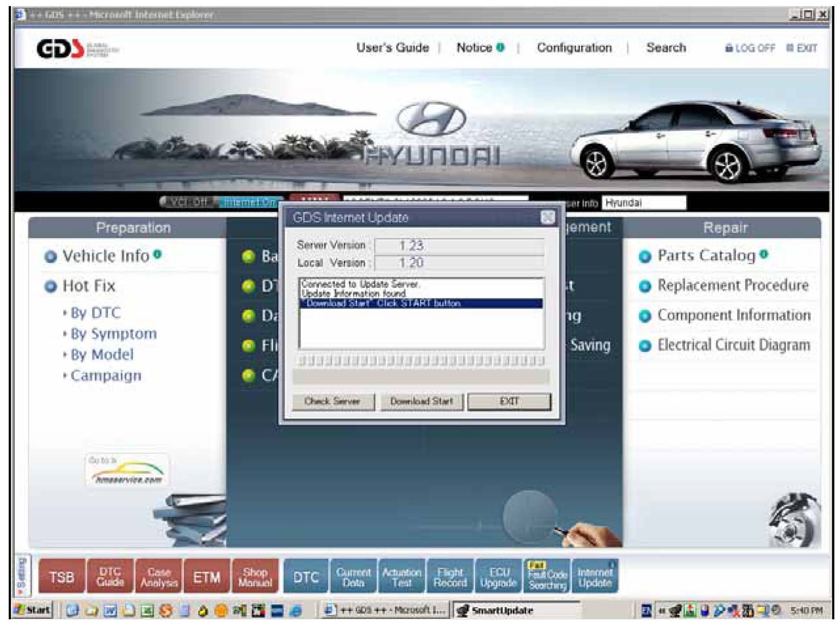This screenshot has height=628, width=840.
Task: Launch the ETM toolbar button
Action: (x=207, y=577)
